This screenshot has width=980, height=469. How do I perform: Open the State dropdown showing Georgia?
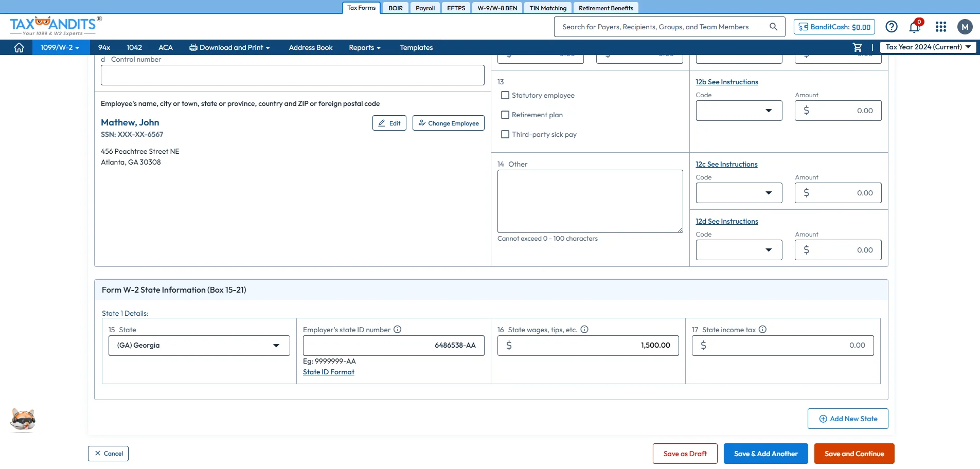tap(199, 346)
